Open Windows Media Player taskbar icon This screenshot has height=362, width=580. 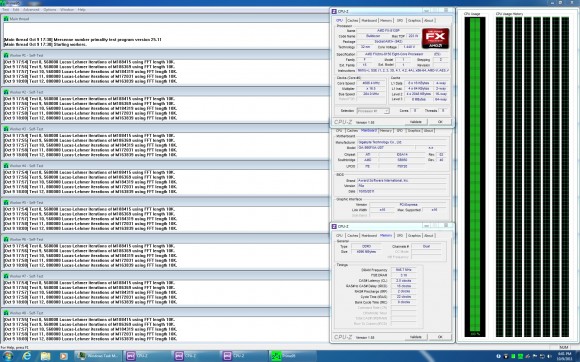point(64,356)
